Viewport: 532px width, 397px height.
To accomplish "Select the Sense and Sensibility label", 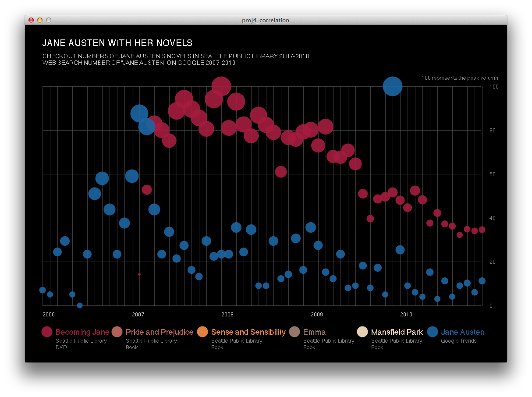I will pos(248,332).
